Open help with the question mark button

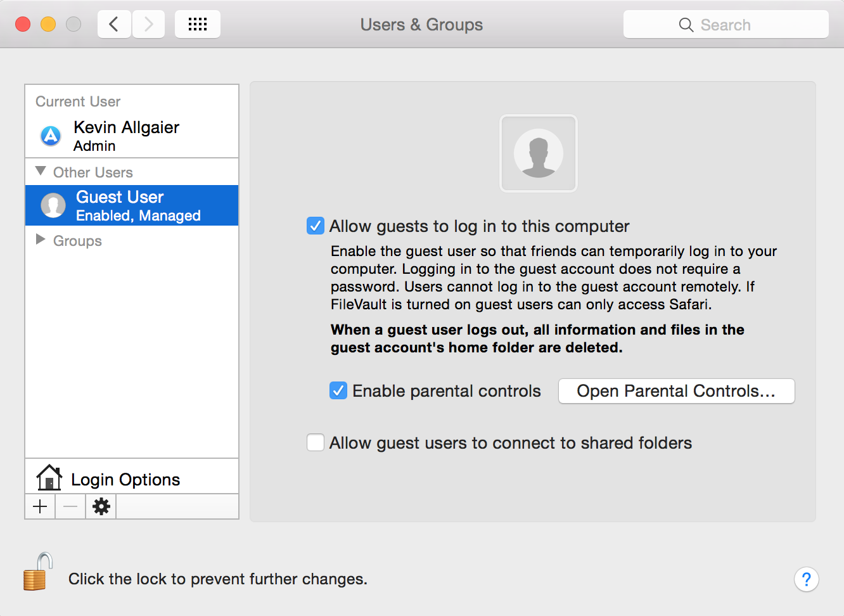click(x=806, y=579)
